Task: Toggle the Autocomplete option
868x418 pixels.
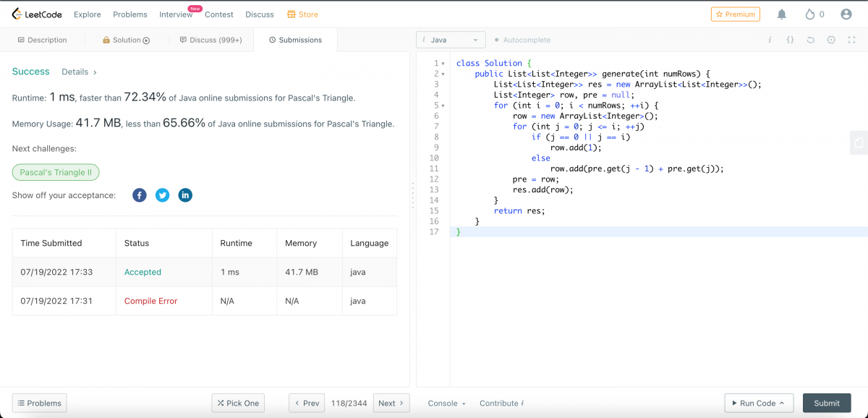Action: click(522, 40)
